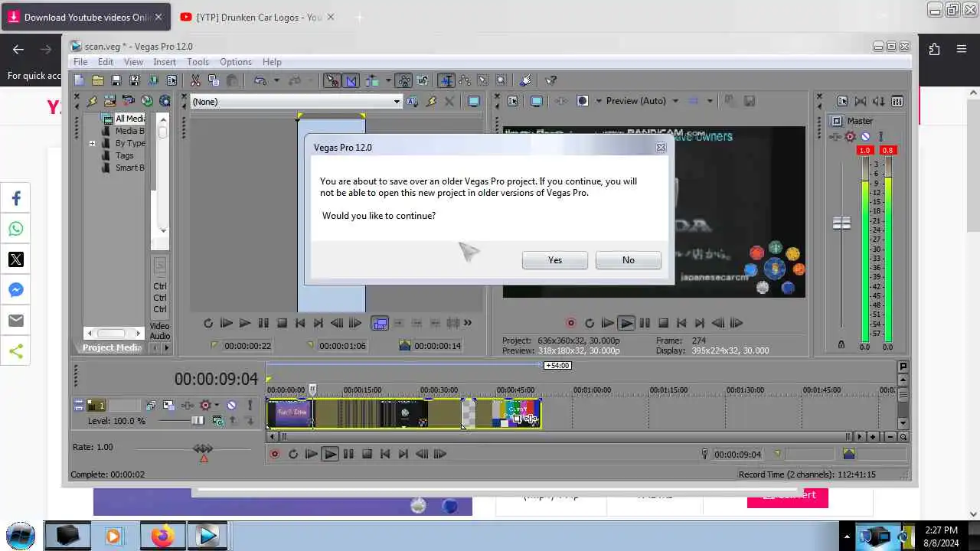The image size is (980, 551).
Task: Click the Track Motion icon on track 1
Action: point(168,406)
